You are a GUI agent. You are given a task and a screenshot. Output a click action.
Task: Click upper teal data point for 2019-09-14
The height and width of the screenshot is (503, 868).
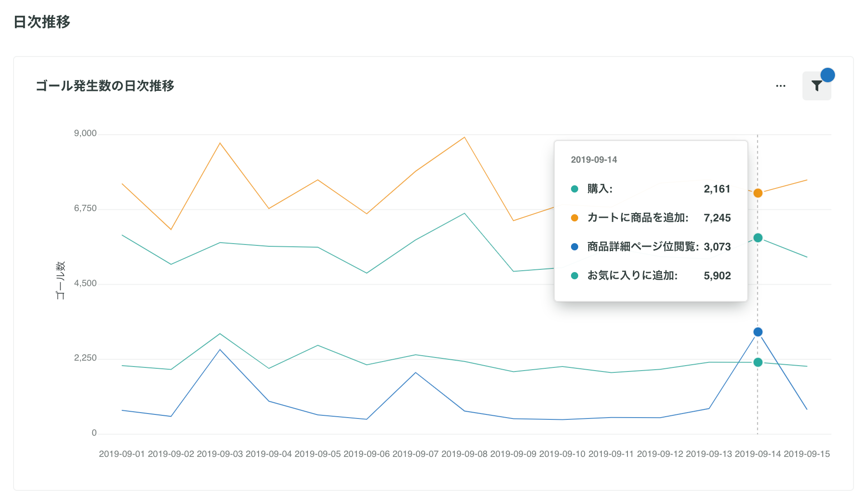758,238
